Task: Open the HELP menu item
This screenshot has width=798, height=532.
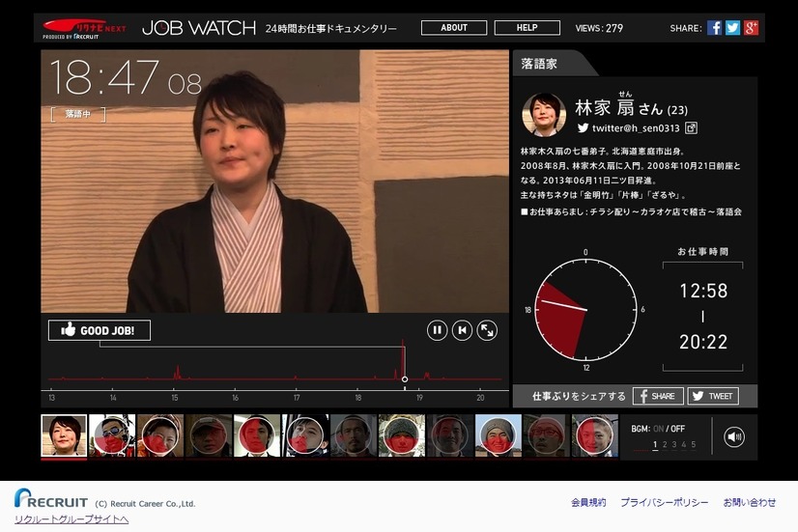Action: tap(527, 27)
